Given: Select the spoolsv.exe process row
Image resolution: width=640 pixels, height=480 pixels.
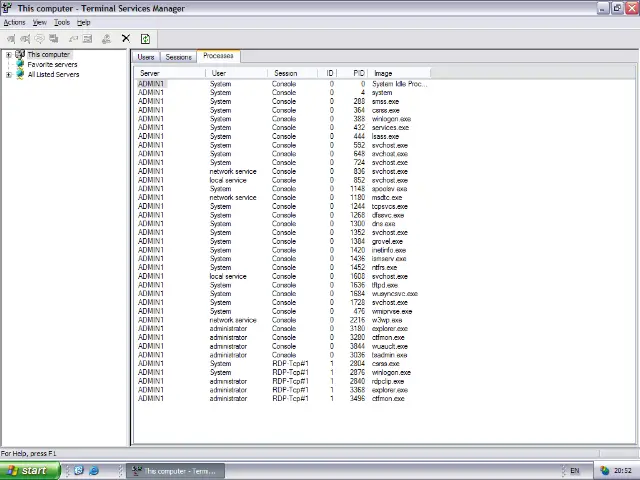Looking at the screenshot, I should tap(282, 189).
